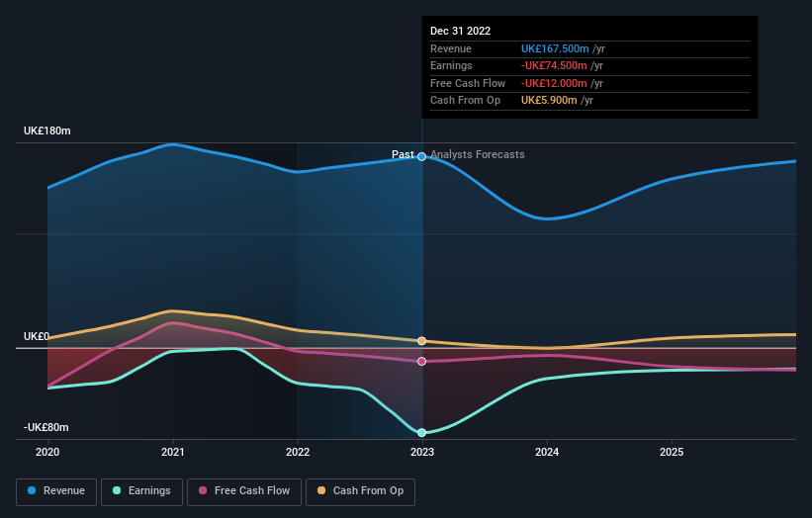Click the 2021 x-axis label
The image size is (812, 518).
point(172,452)
